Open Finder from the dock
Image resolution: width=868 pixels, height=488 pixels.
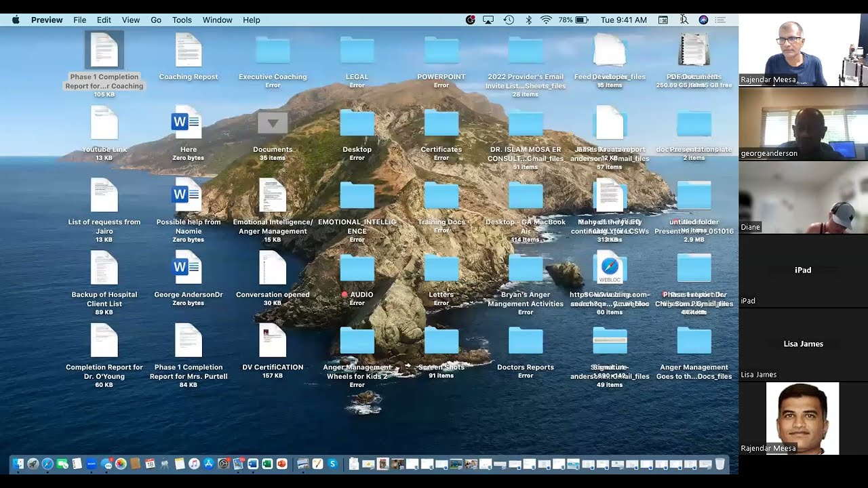tap(18, 464)
